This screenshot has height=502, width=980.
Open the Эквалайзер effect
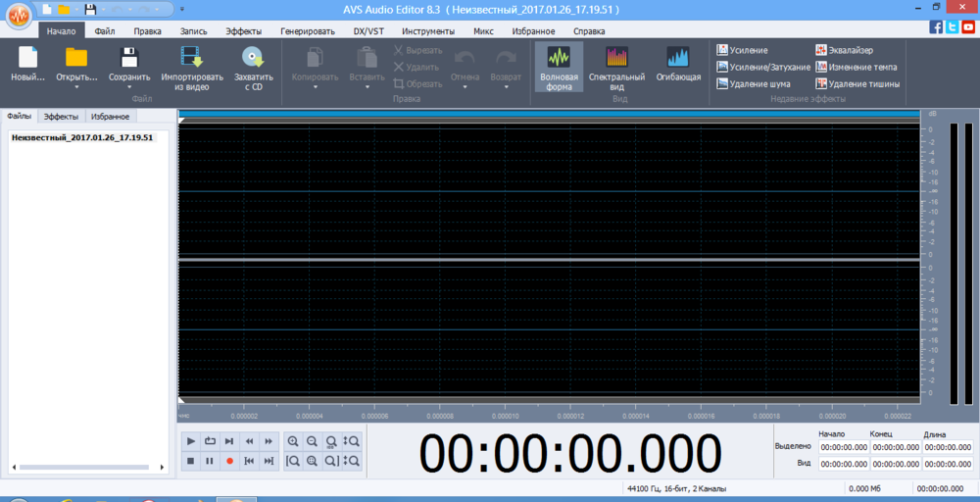[x=844, y=50]
